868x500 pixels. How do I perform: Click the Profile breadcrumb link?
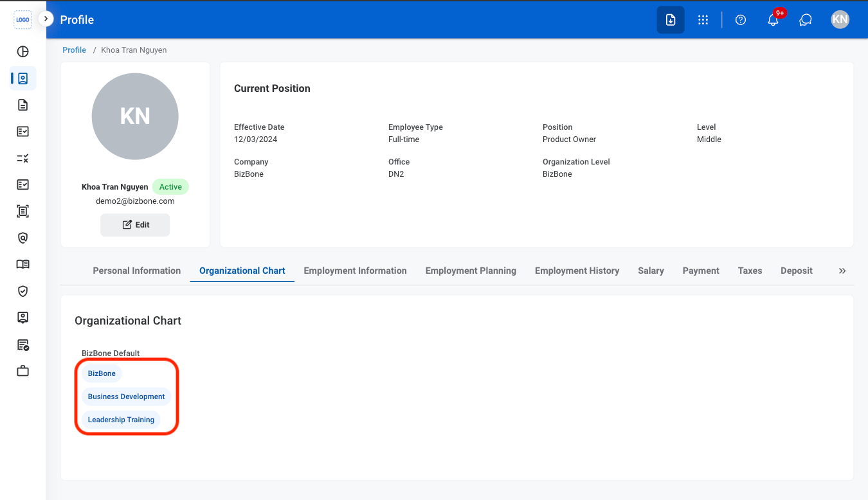[75, 50]
